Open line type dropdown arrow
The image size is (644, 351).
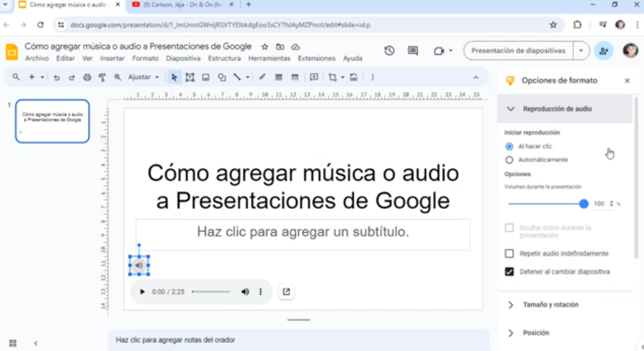click(248, 77)
